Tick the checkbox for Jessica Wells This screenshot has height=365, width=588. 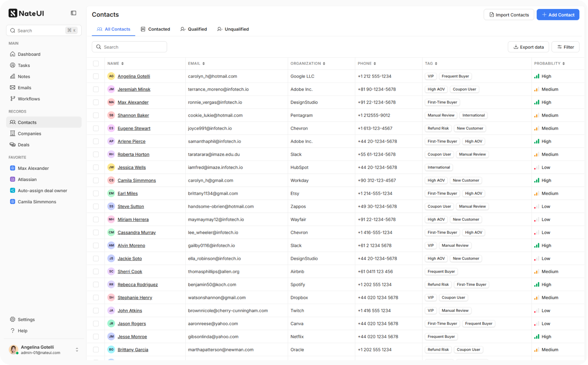pos(96,167)
